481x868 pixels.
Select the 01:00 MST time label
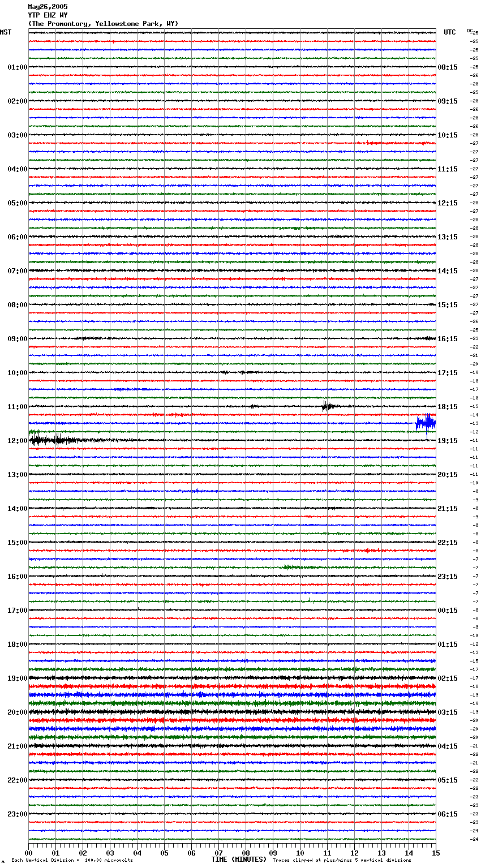click(x=18, y=67)
